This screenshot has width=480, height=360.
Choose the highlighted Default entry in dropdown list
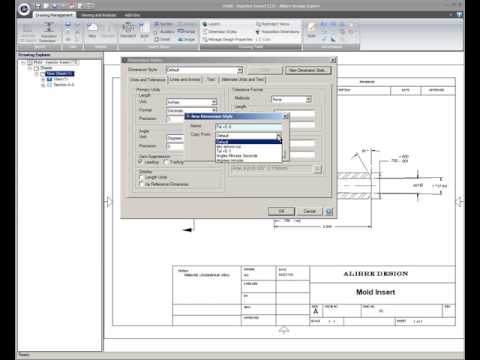pos(248,142)
